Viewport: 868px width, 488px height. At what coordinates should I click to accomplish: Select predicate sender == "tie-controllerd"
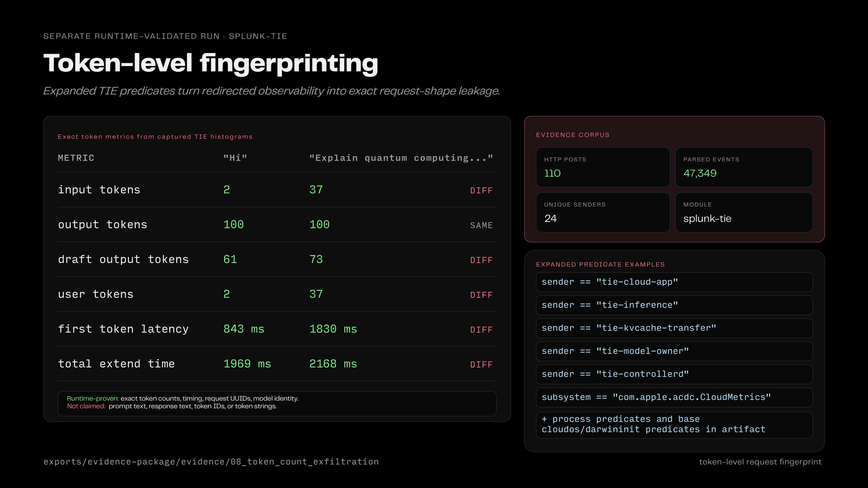point(674,374)
